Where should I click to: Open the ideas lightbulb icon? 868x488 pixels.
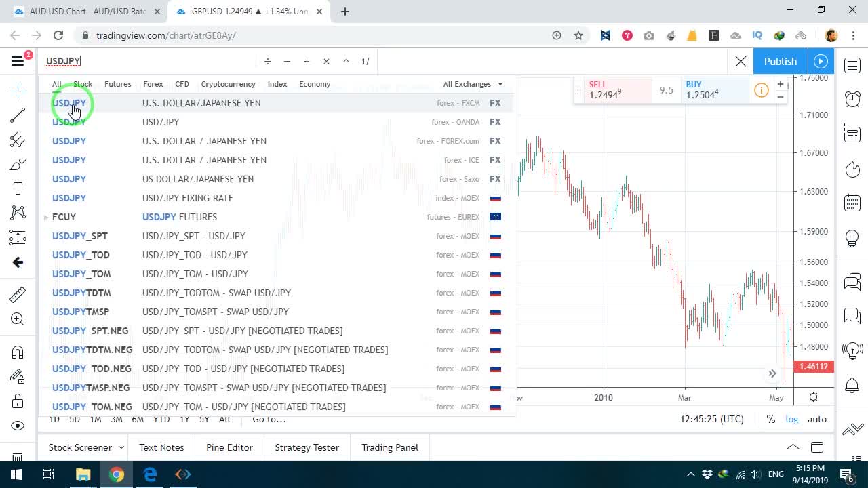coord(852,238)
